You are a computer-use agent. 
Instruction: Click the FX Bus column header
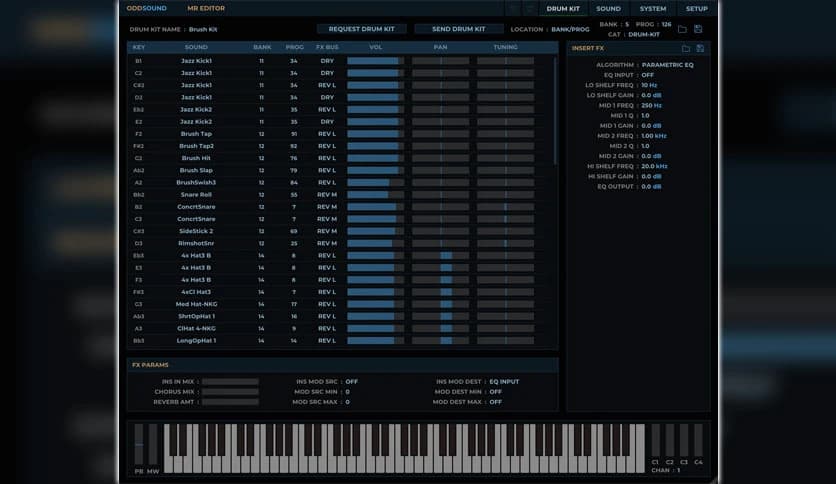click(327, 47)
